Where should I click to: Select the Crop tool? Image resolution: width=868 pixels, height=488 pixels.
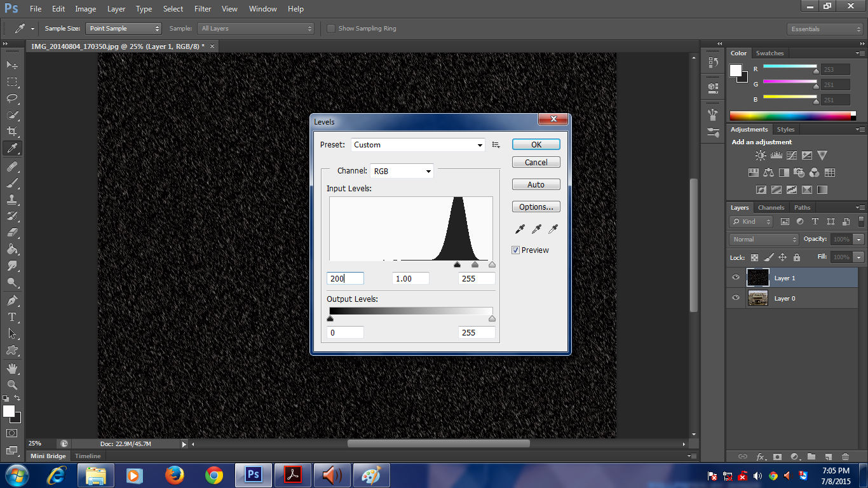pyautogui.click(x=12, y=132)
